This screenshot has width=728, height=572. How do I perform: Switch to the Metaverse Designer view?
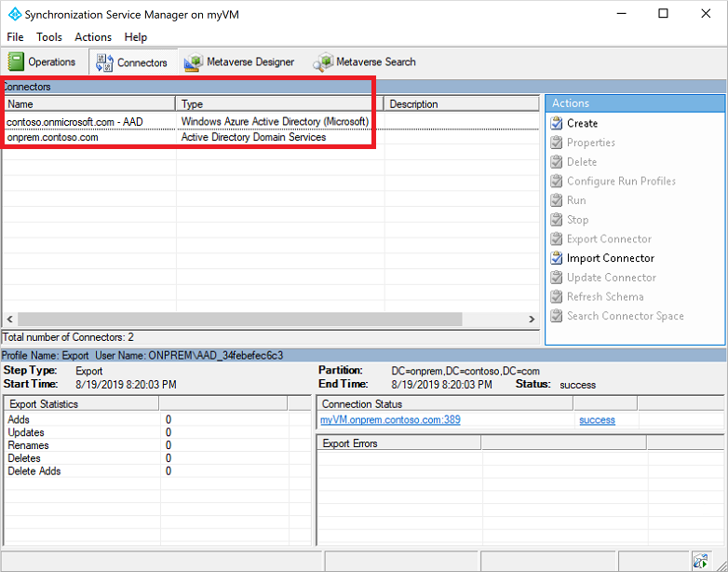click(239, 62)
